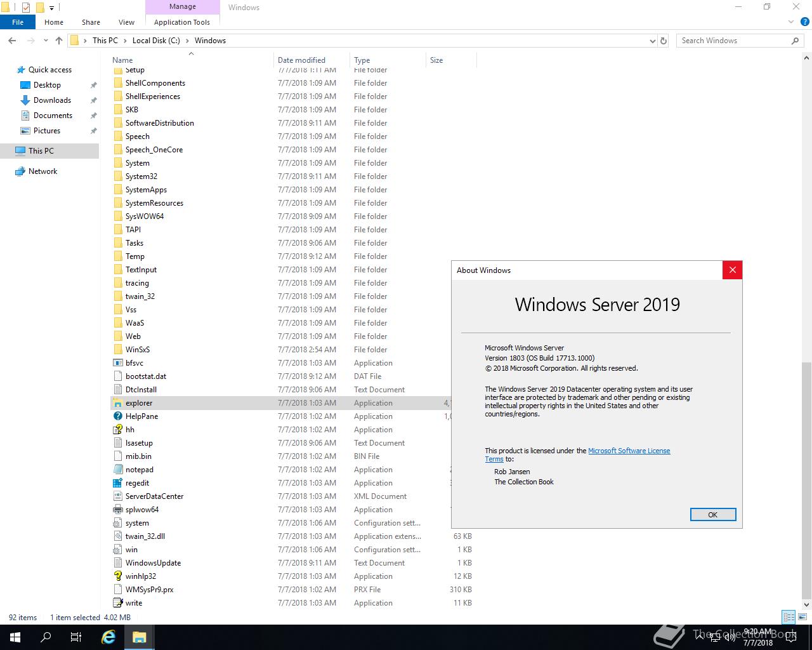Open the Start menu button
This screenshot has width=812, height=650.
tap(15, 637)
